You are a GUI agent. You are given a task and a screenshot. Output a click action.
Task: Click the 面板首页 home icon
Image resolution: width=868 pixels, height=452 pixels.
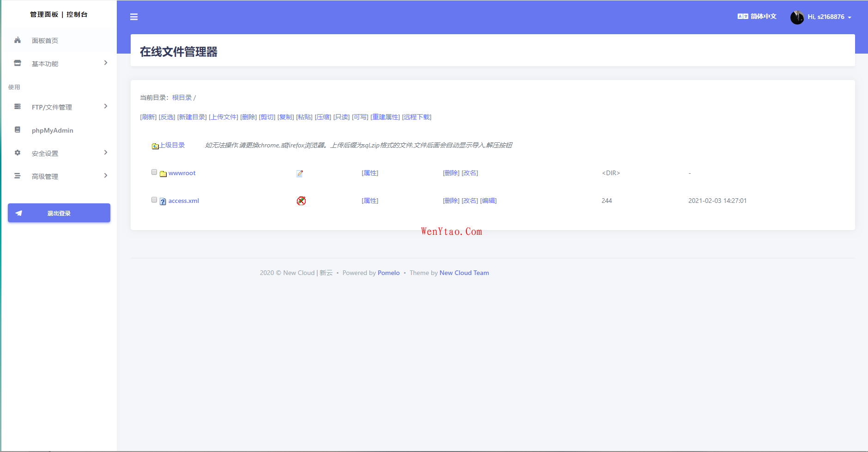[x=18, y=40]
